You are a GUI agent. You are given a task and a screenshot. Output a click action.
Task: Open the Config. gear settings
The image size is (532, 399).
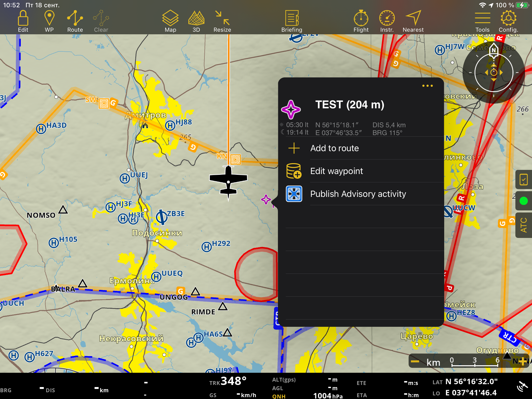[508, 21]
